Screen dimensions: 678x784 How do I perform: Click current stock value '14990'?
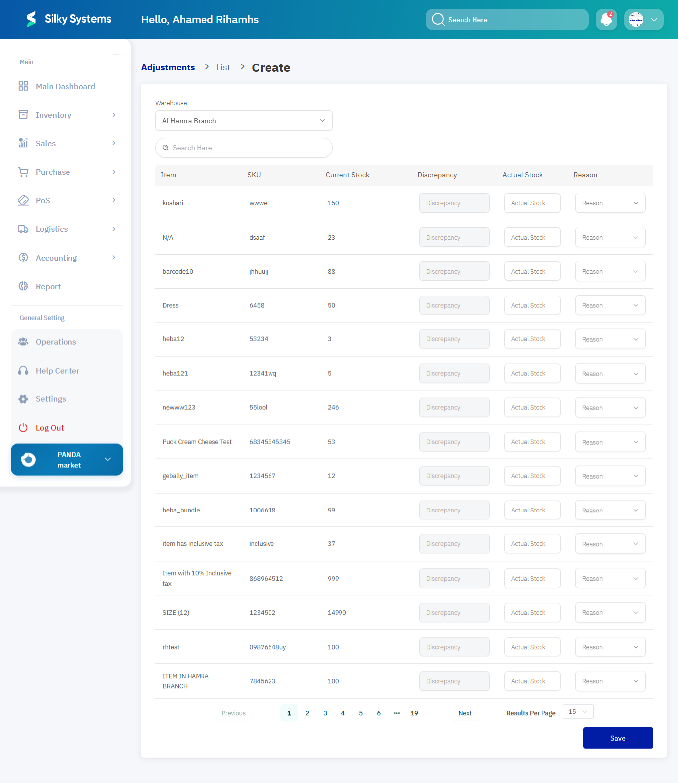point(337,612)
